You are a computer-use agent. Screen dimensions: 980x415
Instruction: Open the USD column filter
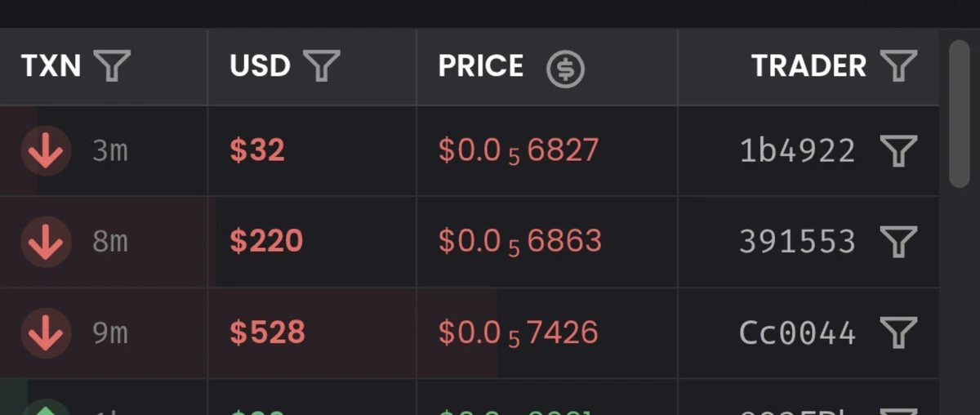click(322, 66)
